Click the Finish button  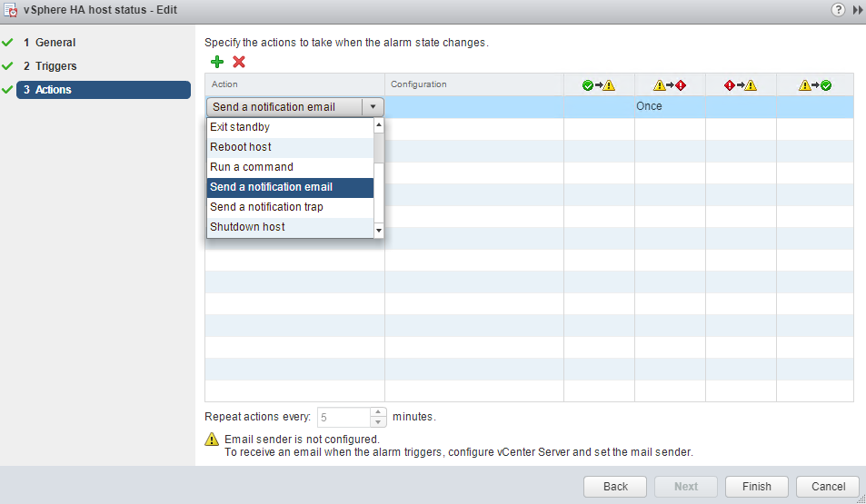pyautogui.click(x=756, y=487)
